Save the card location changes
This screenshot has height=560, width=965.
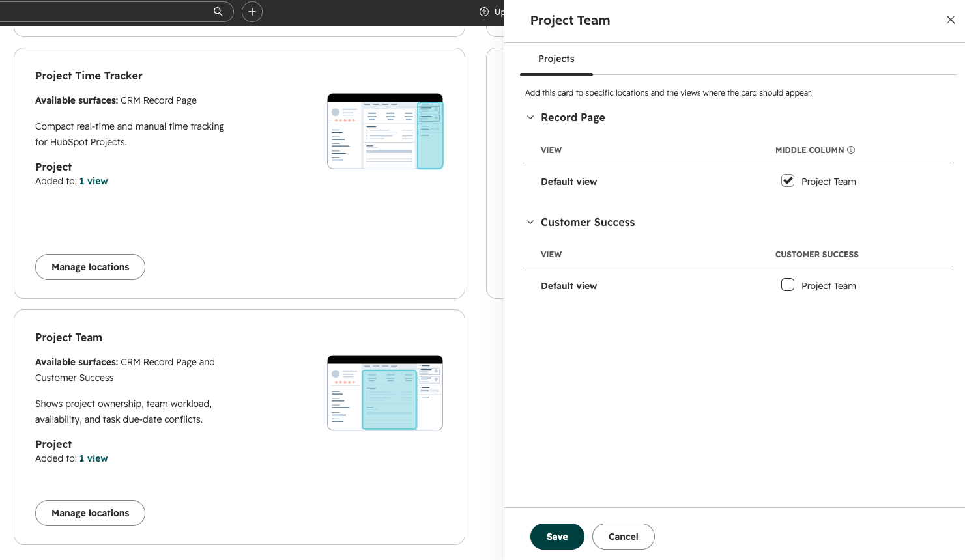click(557, 537)
